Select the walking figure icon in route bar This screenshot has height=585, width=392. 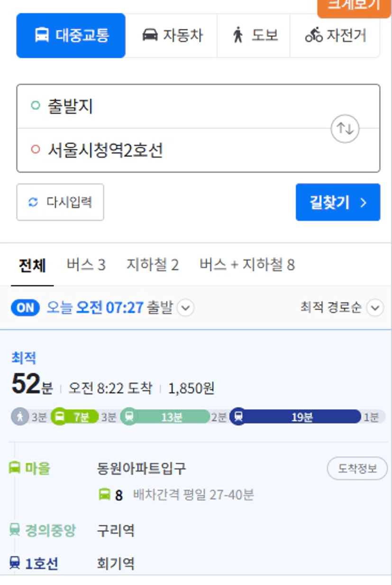coord(20,417)
